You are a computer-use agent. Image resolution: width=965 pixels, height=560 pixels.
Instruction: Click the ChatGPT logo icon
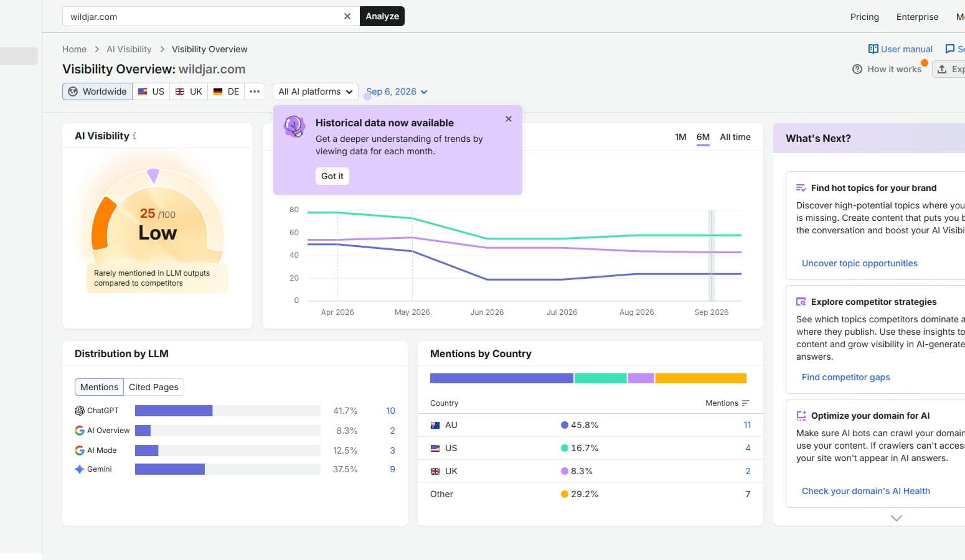80,411
